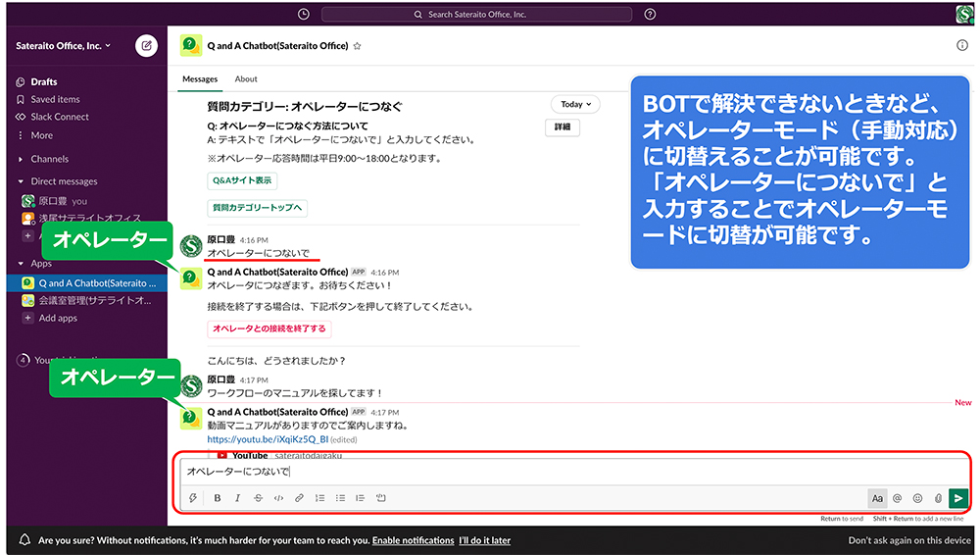Click the notification bell icon in banner

click(x=25, y=540)
